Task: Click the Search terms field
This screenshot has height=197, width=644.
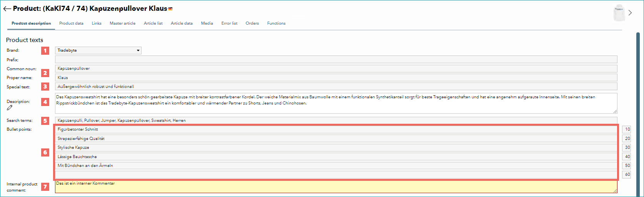Action: click(x=336, y=121)
